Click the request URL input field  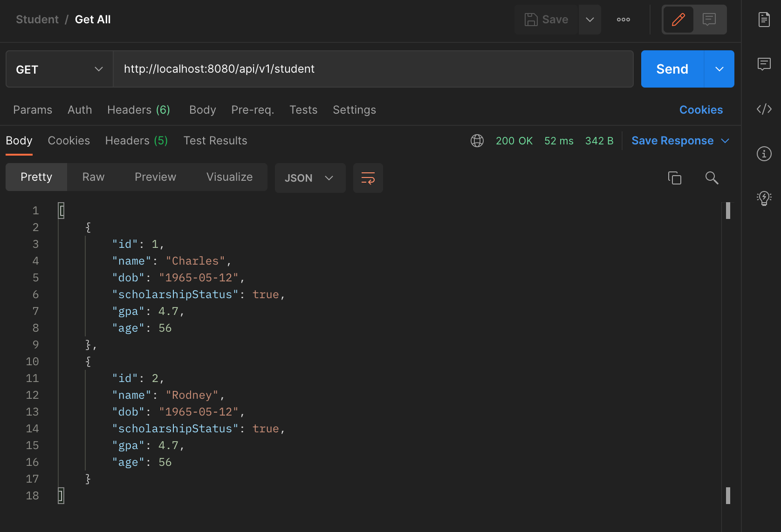click(326, 69)
